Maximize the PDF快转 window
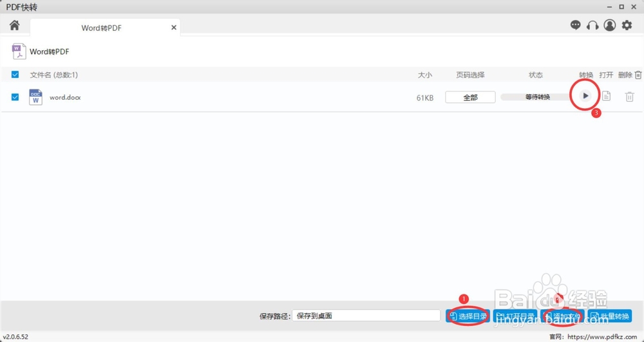Viewport: 644px width, 342px height. [x=622, y=6]
